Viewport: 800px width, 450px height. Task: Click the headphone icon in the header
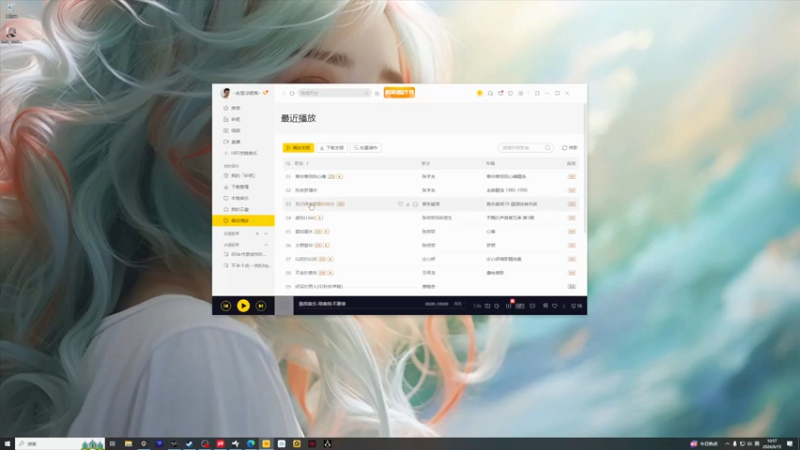coord(490,93)
